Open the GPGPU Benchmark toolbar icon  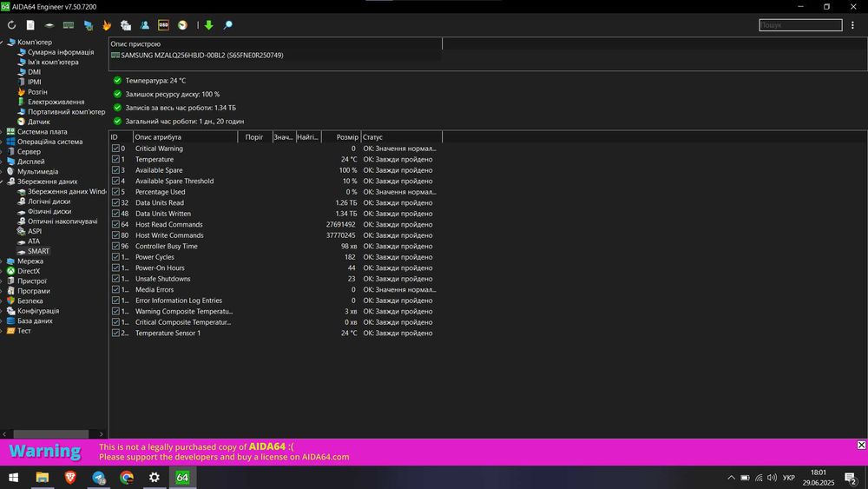click(88, 25)
